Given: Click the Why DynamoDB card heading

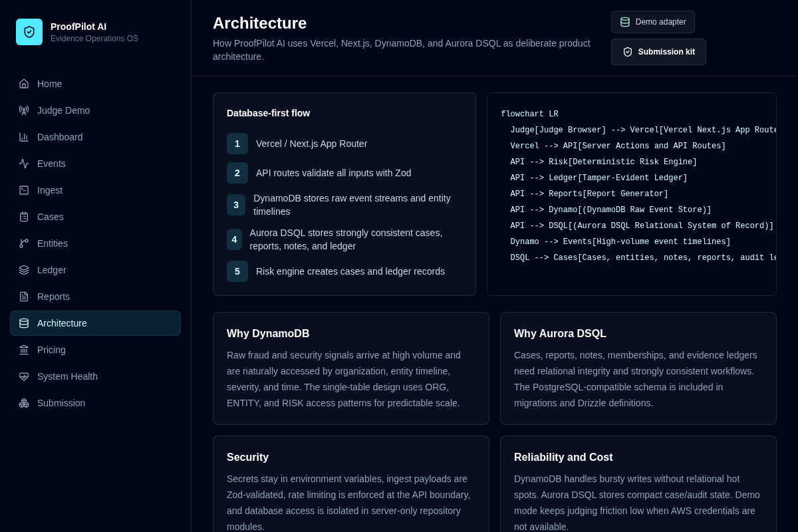Looking at the screenshot, I should [x=268, y=334].
